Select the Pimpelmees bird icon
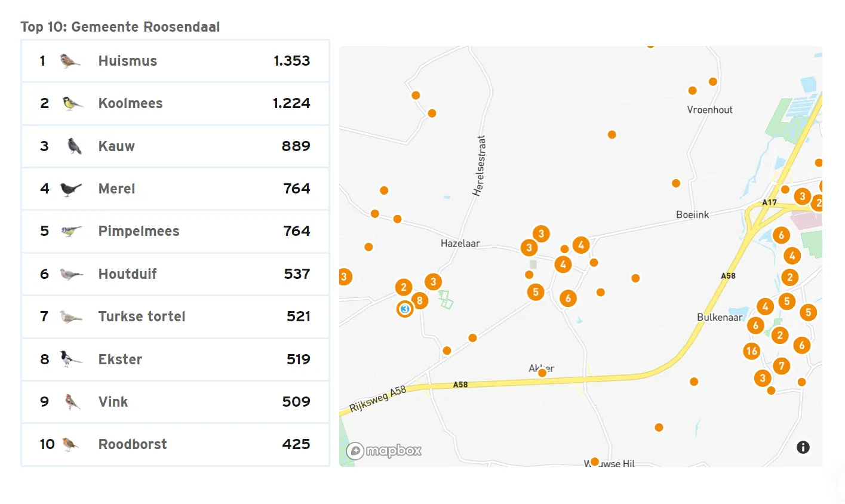The width and height of the screenshot is (845, 504). click(x=71, y=231)
